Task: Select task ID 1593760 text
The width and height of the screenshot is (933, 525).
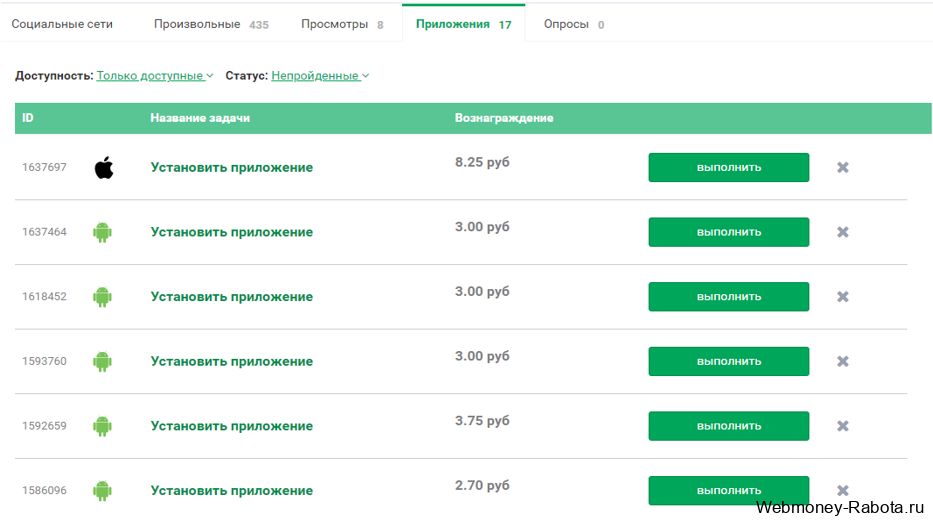Action: (x=44, y=361)
